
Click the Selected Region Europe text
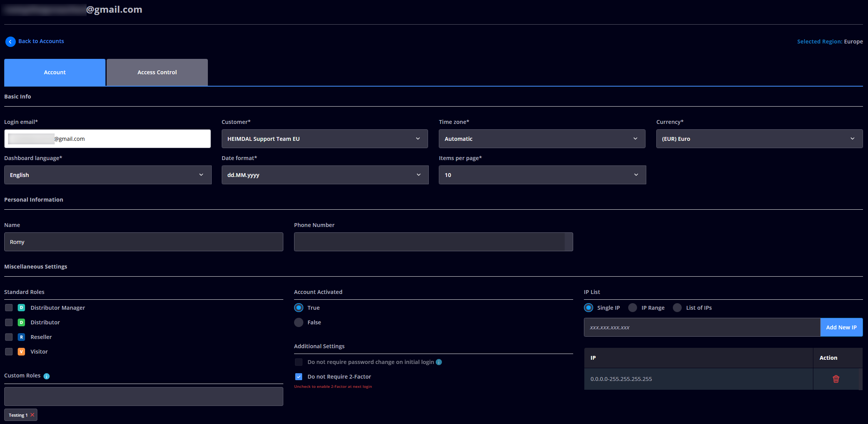coord(830,42)
